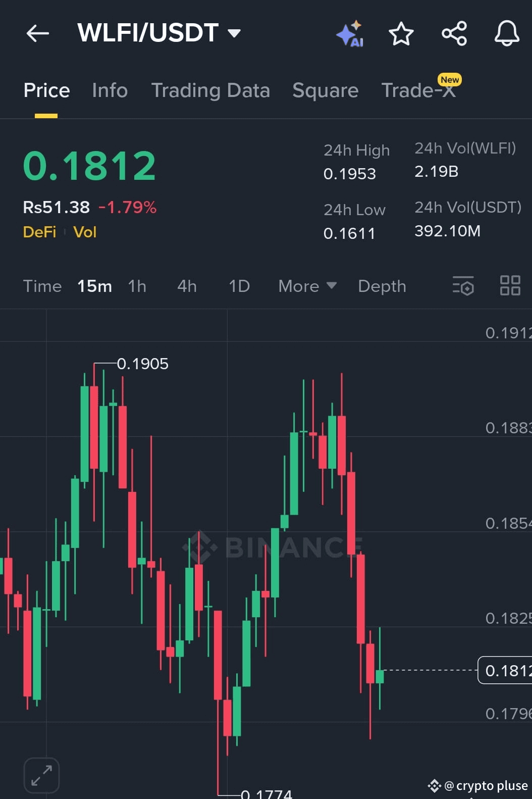Select the 1h interval
The height and width of the screenshot is (799, 532).
click(137, 286)
